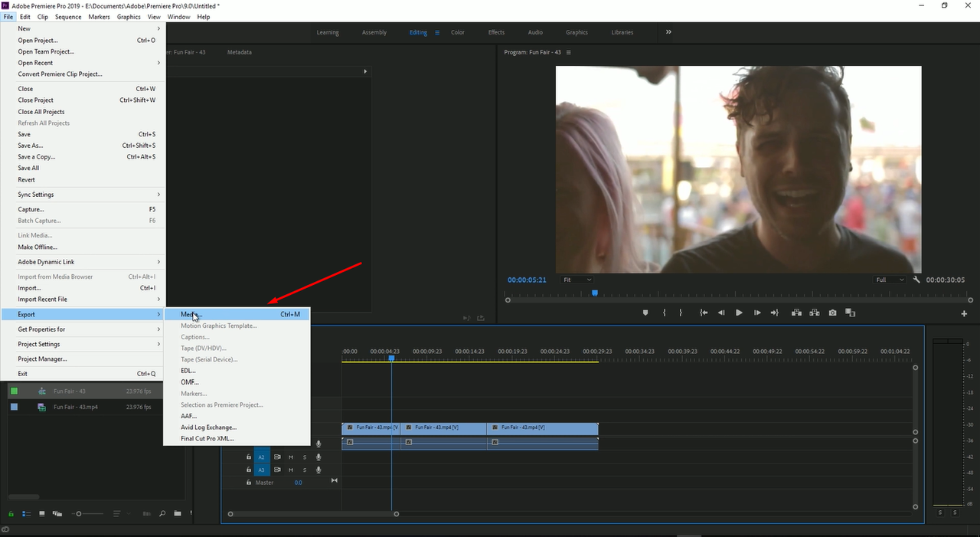
Task: Click Master volume value 0.0
Action: 299,483
